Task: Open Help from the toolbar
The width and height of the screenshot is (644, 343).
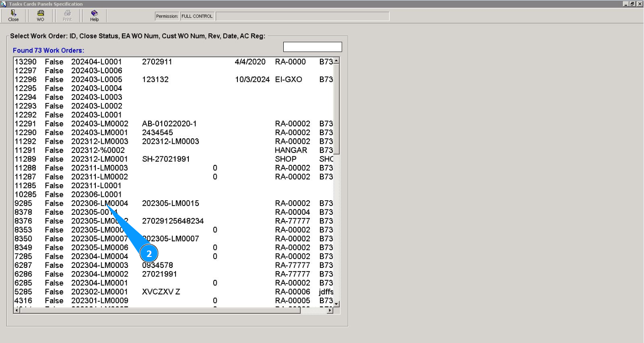Action: point(94,16)
